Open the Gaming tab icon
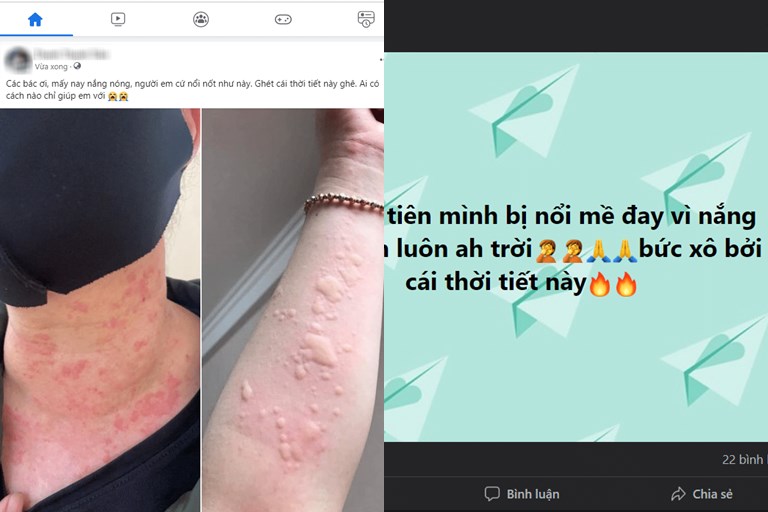This screenshot has width=768, height=512. click(x=283, y=20)
